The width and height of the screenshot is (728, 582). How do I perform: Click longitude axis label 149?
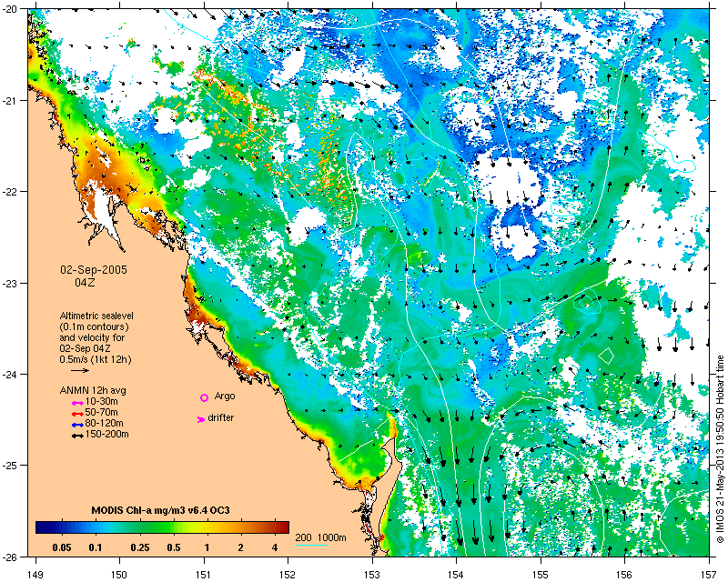[x=35, y=574]
